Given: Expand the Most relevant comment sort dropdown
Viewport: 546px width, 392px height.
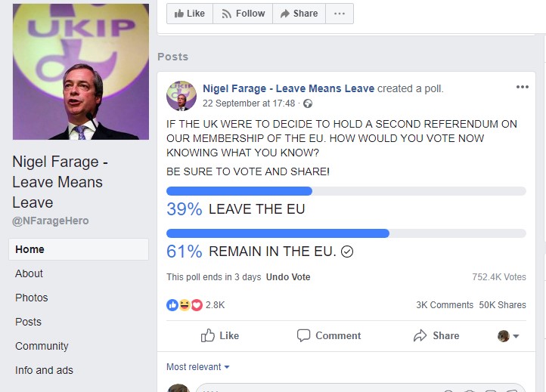Looking at the screenshot, I should pyautogui.click(x=198, y=367).
